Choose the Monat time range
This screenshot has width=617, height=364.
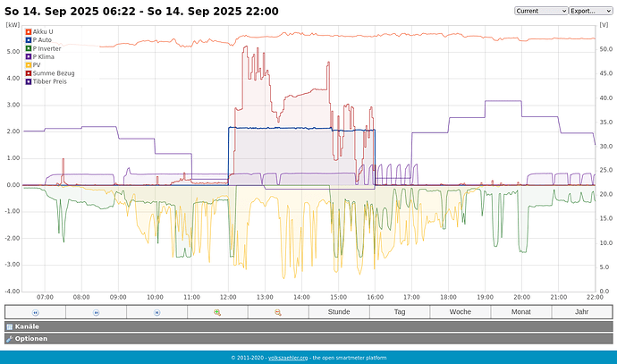(521, 312)
